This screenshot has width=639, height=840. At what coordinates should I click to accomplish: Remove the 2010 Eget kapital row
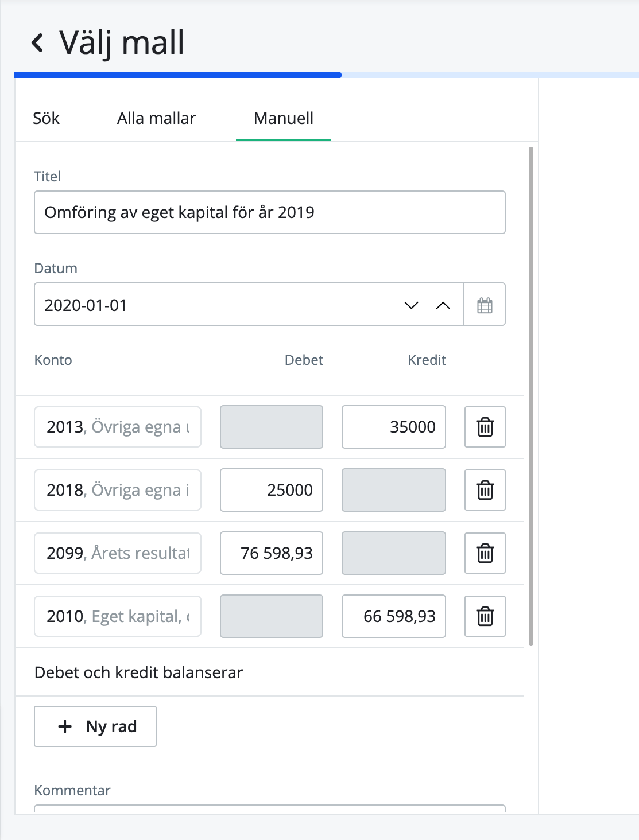tap(484, 616)
